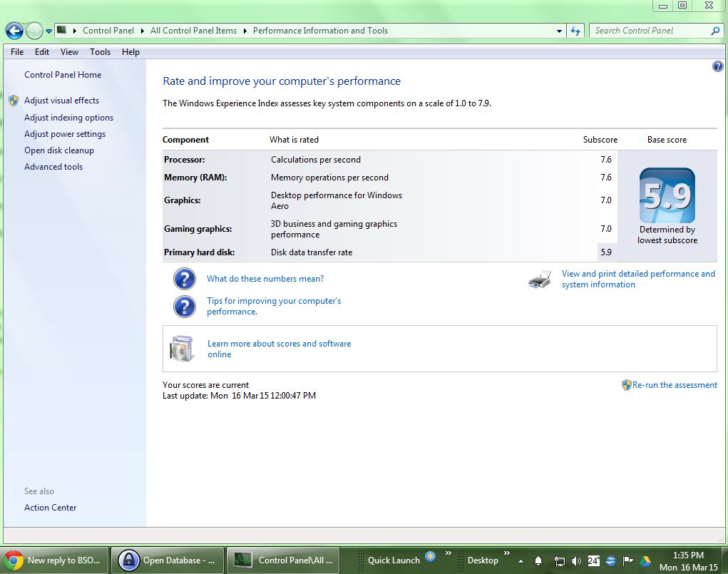The image size is (728, 574).
Task: Open Adjust visual effects
Action: pyautogui.click(x=62, y=101)
